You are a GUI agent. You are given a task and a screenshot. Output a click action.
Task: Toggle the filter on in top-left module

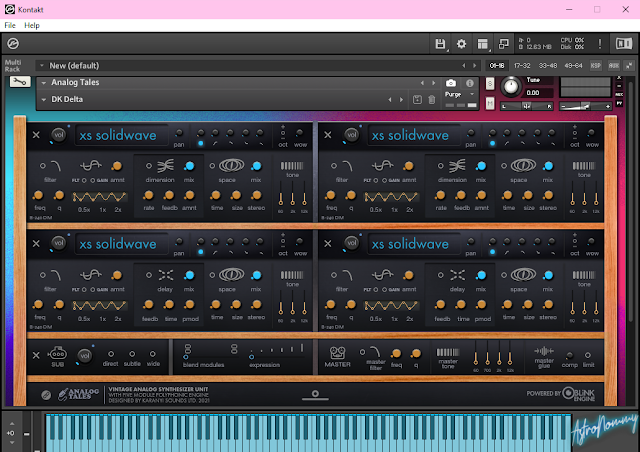click(x=42, y=166)
